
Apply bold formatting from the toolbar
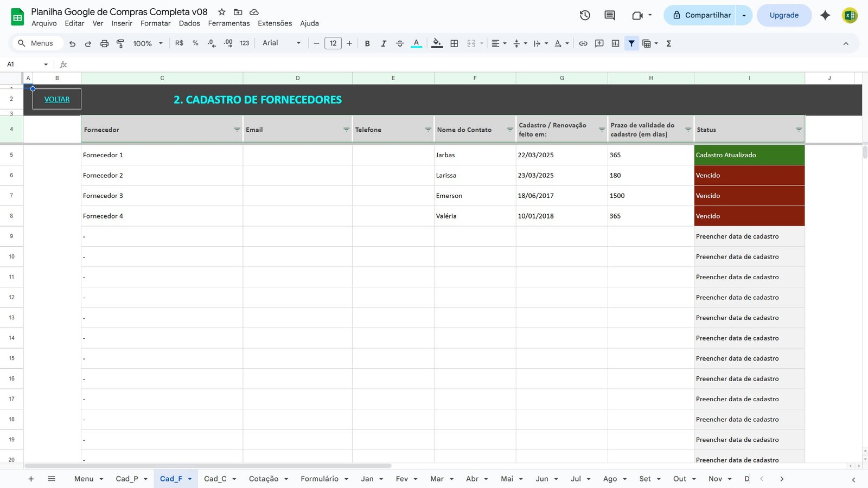click(367, 43)
